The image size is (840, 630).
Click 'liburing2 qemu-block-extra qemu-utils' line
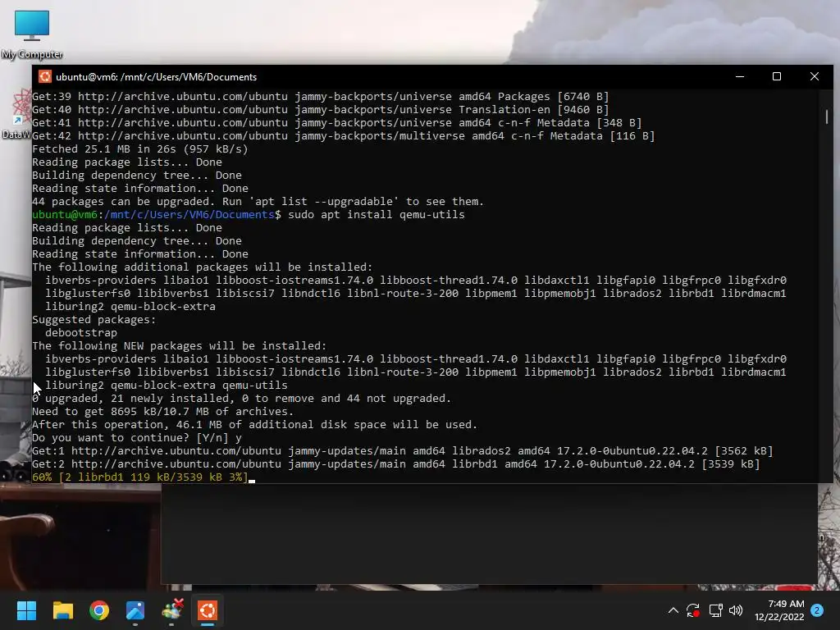pyautogui.click(x=166, y=386)
